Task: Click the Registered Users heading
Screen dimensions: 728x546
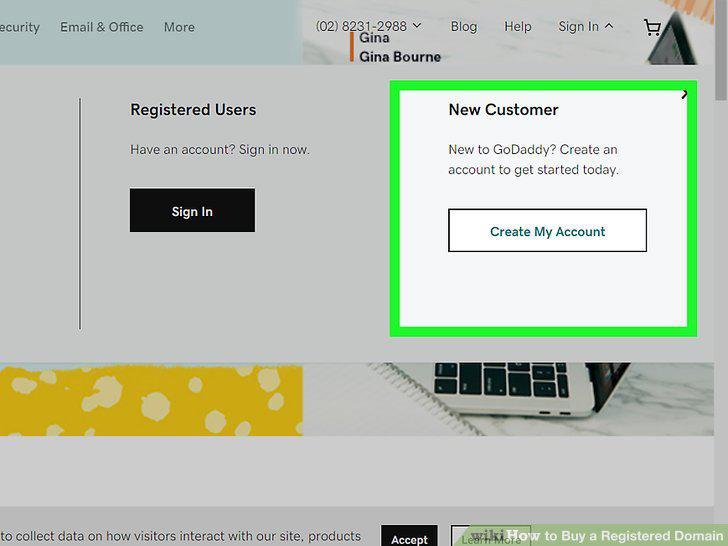Action: (x=193, y=110)
